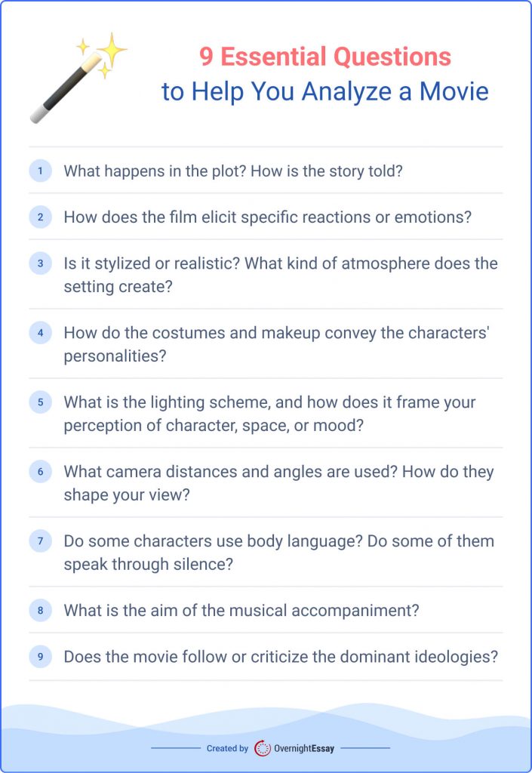
Task: Click the '9 Essential Questions' heading
Action: click(x=325, y=57)
